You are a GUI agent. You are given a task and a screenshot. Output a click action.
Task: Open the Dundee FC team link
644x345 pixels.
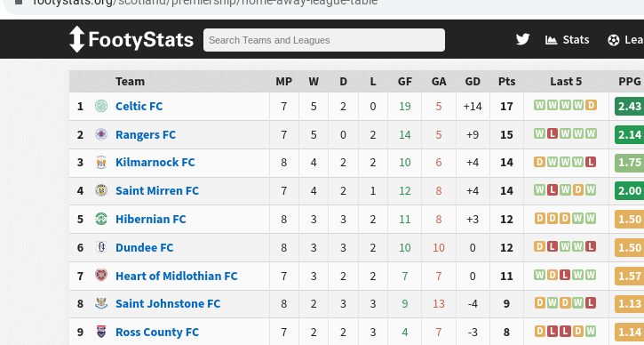click(x=144, y=247)
